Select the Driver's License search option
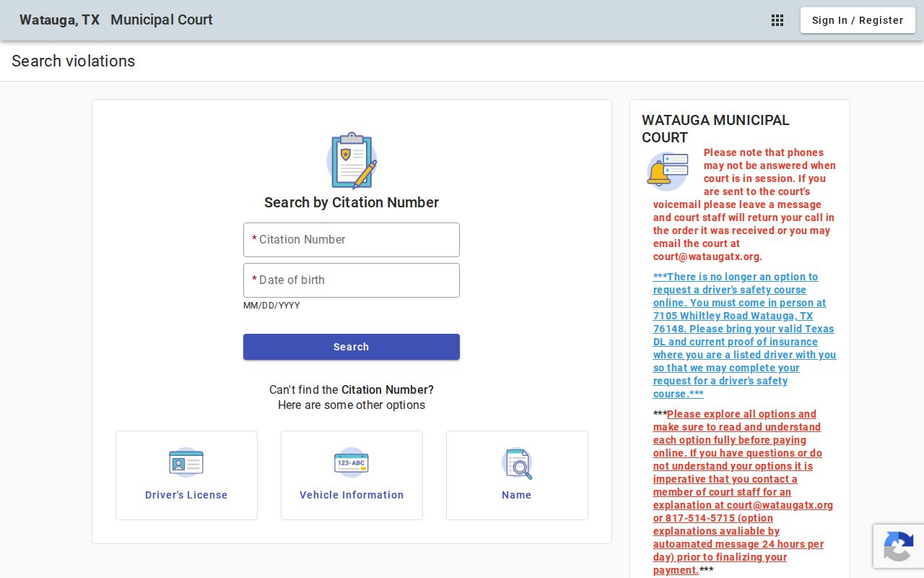Screen dimensions: 924x578 [186, 475]
